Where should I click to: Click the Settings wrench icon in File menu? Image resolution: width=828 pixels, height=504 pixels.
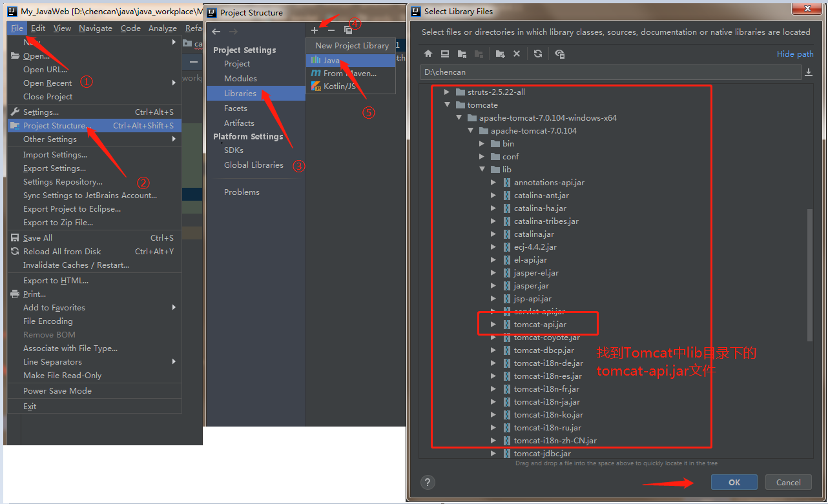click(x=16, y=112)
